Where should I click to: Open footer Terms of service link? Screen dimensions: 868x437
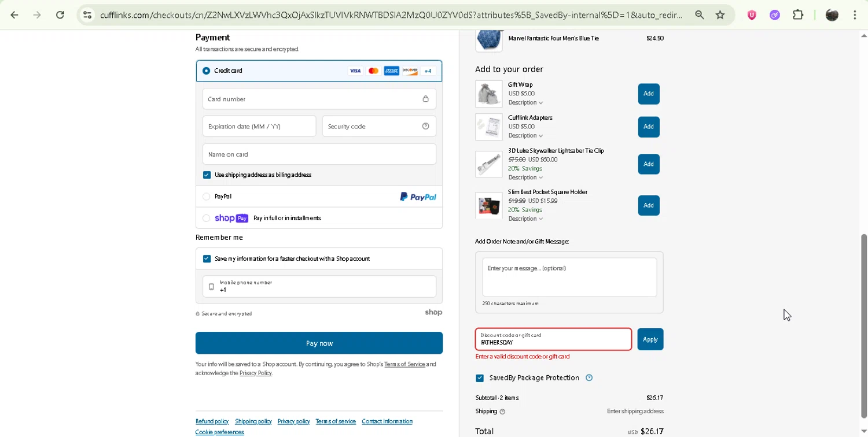(x=336, y=421)
